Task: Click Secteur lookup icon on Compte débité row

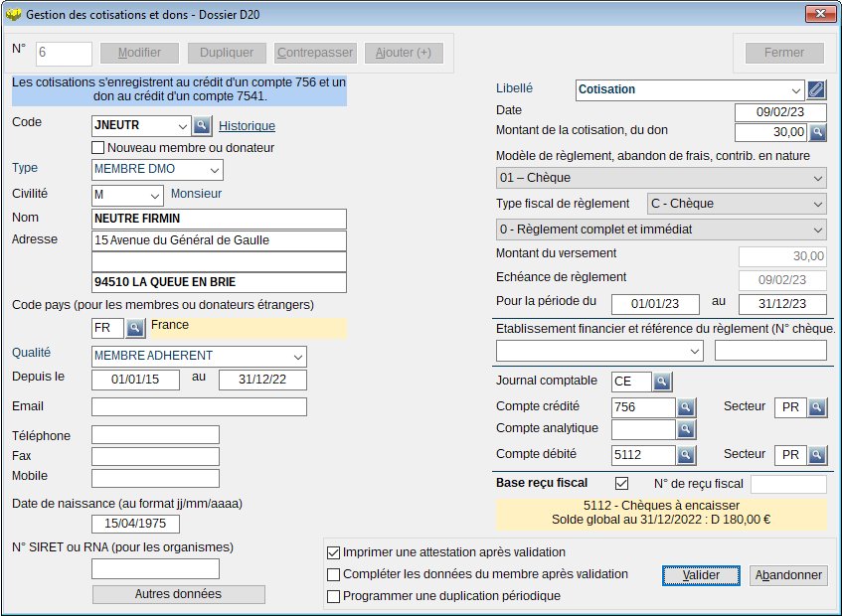Action: pos(817,455)
